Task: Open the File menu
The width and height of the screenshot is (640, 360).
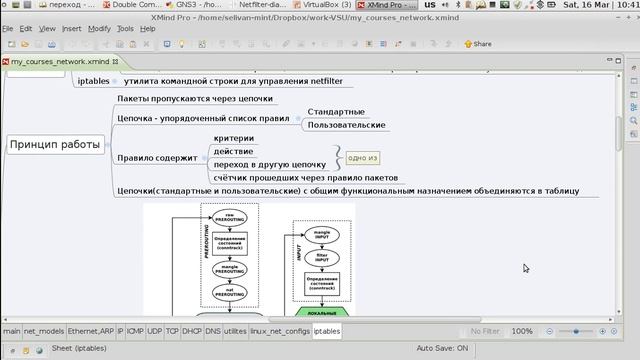Action: click(7, 29)
